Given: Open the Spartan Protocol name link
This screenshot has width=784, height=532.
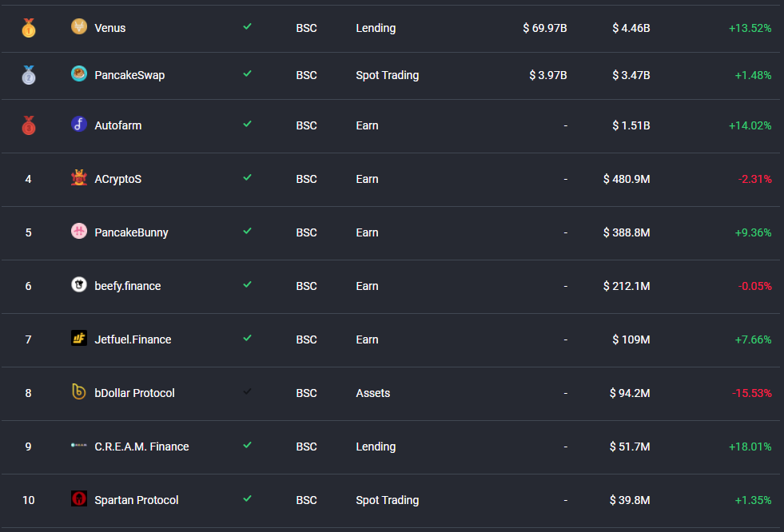Looking at the screenshot, I should [136, 500].
